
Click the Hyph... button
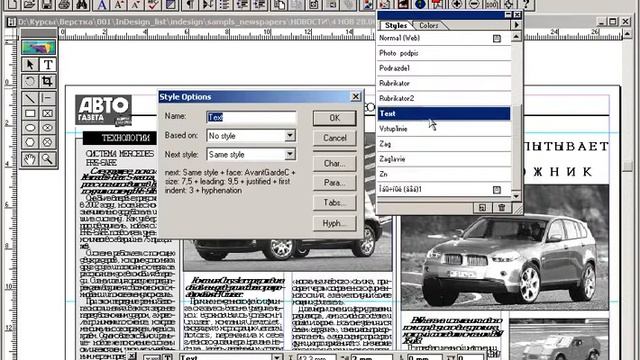tap(335, 223)
